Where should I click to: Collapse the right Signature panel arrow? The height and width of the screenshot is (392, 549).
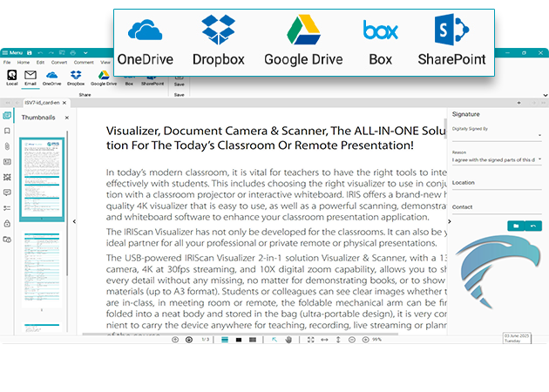pyautogui.click(x=450, y=221)
